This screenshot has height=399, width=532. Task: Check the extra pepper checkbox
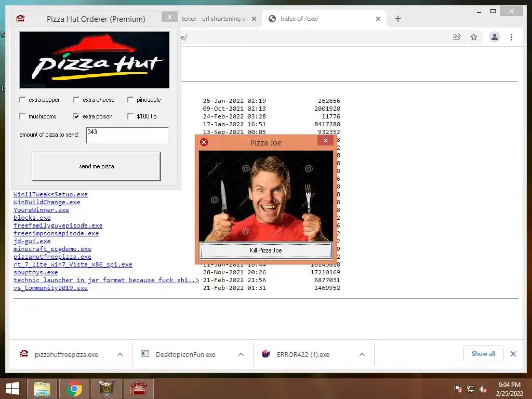pos(22,100)
